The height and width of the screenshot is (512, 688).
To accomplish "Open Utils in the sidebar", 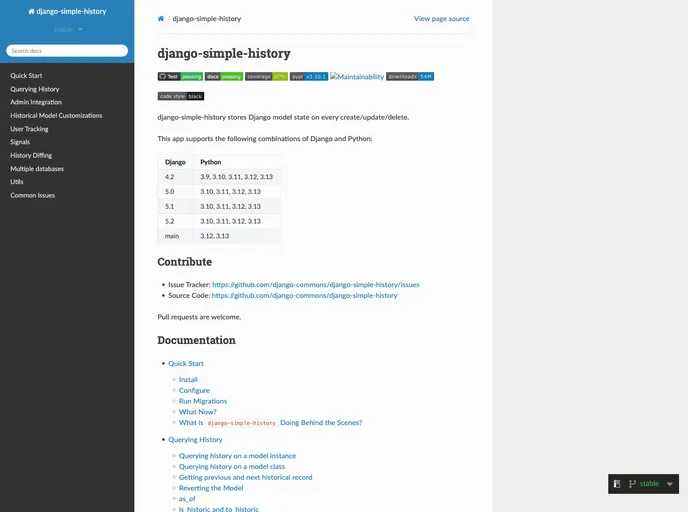I will (x=17, y=182).
